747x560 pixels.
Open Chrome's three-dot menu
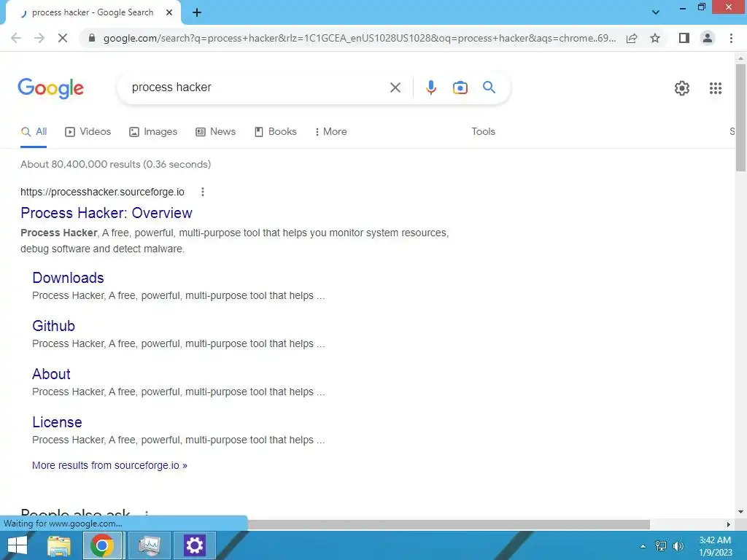[731, 38]
